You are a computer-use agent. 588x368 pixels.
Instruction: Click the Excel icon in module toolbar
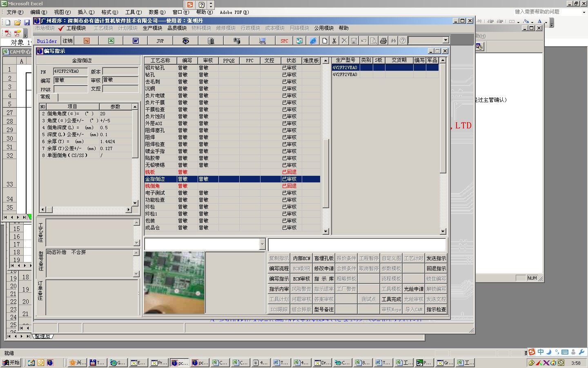pyautogui.click(x=111, y=41)
